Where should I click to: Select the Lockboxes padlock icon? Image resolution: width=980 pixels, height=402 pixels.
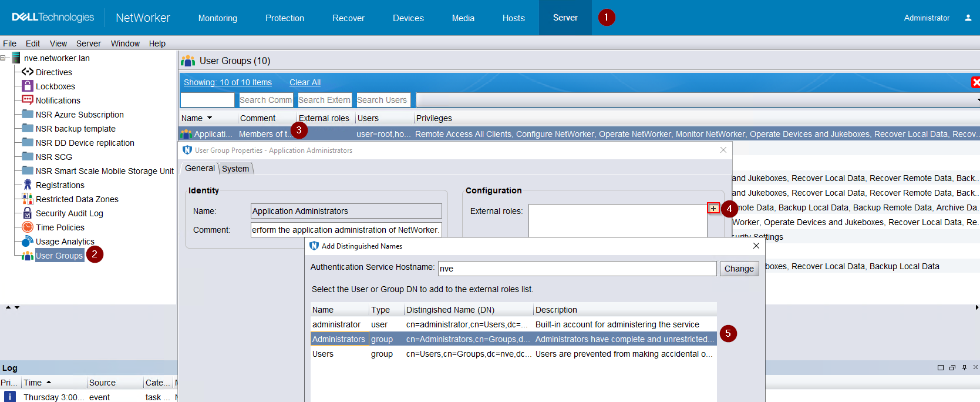point(27,86)
